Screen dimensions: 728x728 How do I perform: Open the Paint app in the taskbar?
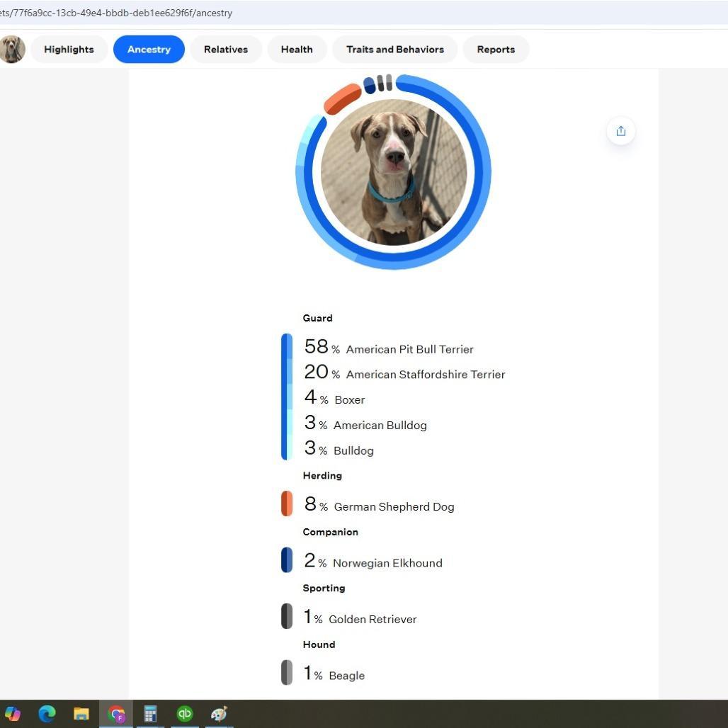pyautogui.click(x=219, y=714)
